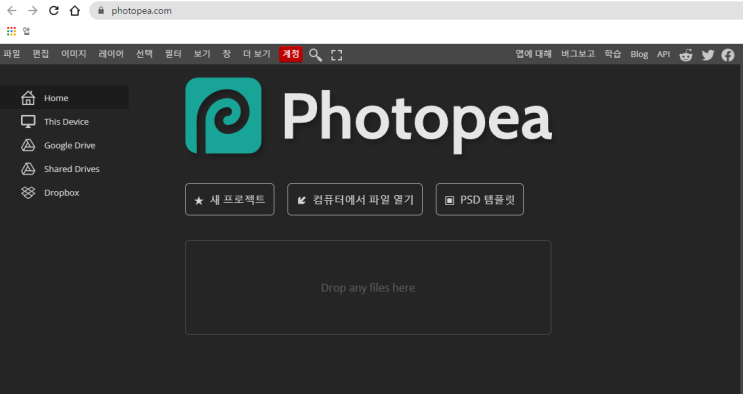Click the Drop any files here area
743x394 pixels.
(368, 287)
